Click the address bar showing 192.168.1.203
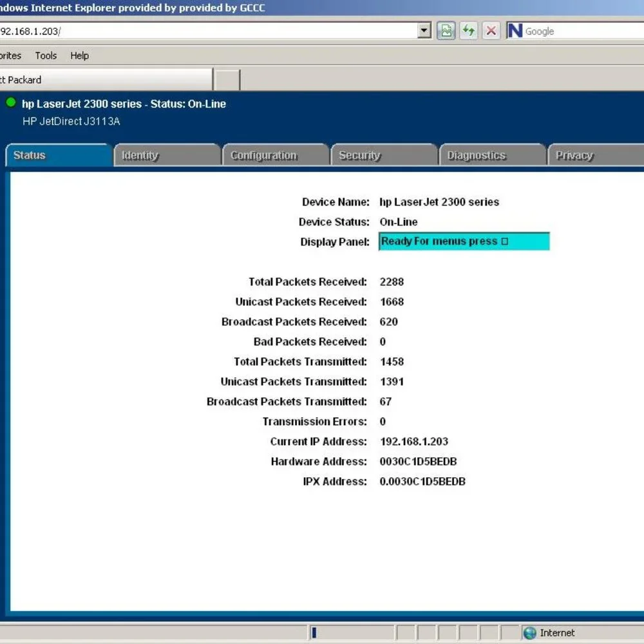The width and height of the screenshot is (644, 644). coord(208,31)
